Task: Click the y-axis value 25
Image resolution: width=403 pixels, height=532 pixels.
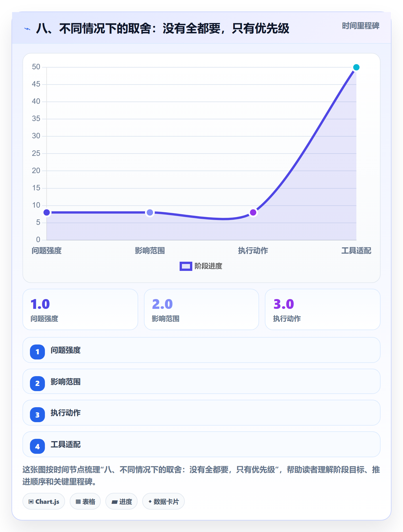Action: click(x=36, y=153)
